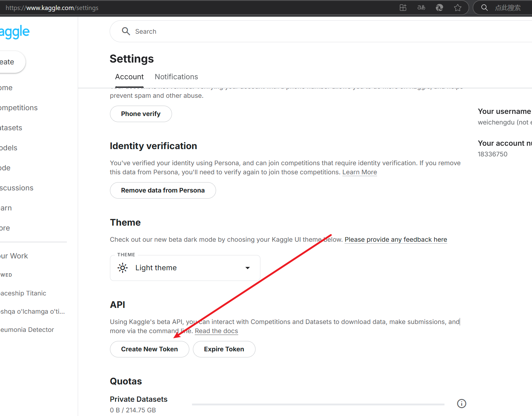Open Models in the sidebar
This screenshot has height=416, width=532.
point(9,148)
